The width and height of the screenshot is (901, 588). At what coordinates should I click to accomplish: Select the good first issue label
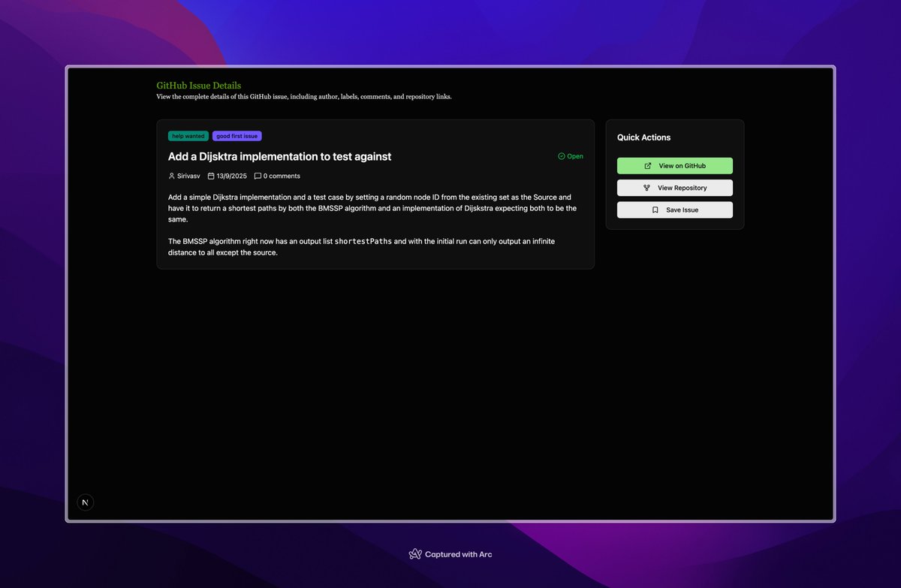237,136
